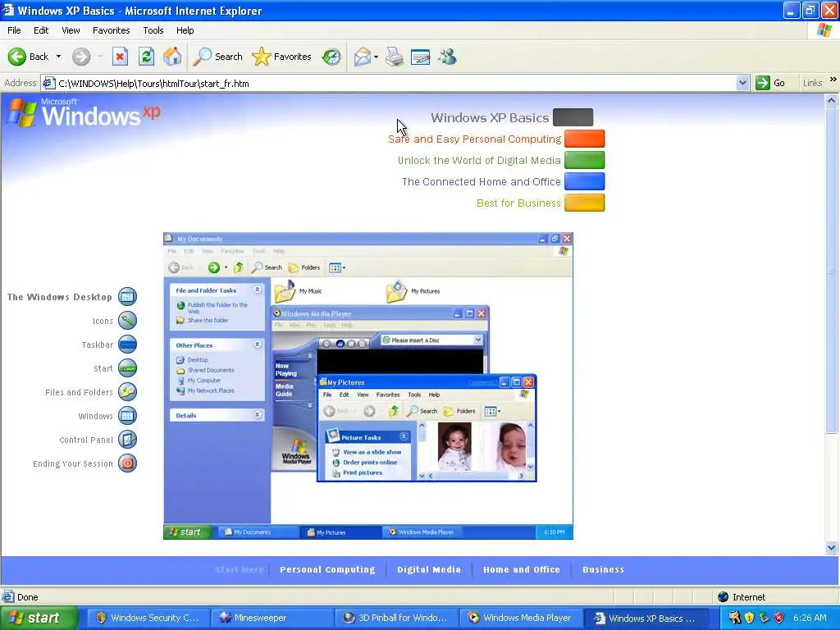Click the Edit page icon in toolbar
Image resolution: width=840 pixels, height=630 pixels.
pos(421,57)
